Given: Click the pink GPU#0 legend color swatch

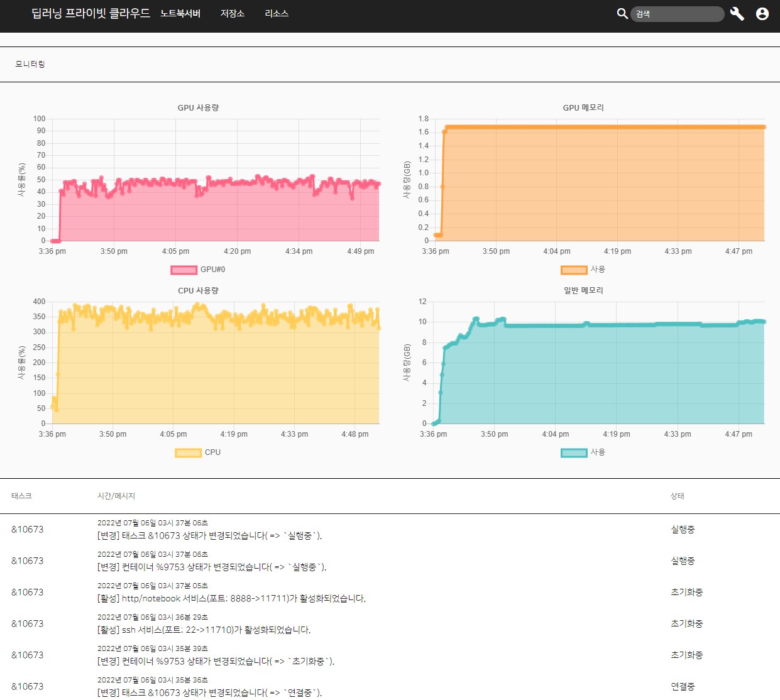Looking at the screenshot, I should click(184, 270).
